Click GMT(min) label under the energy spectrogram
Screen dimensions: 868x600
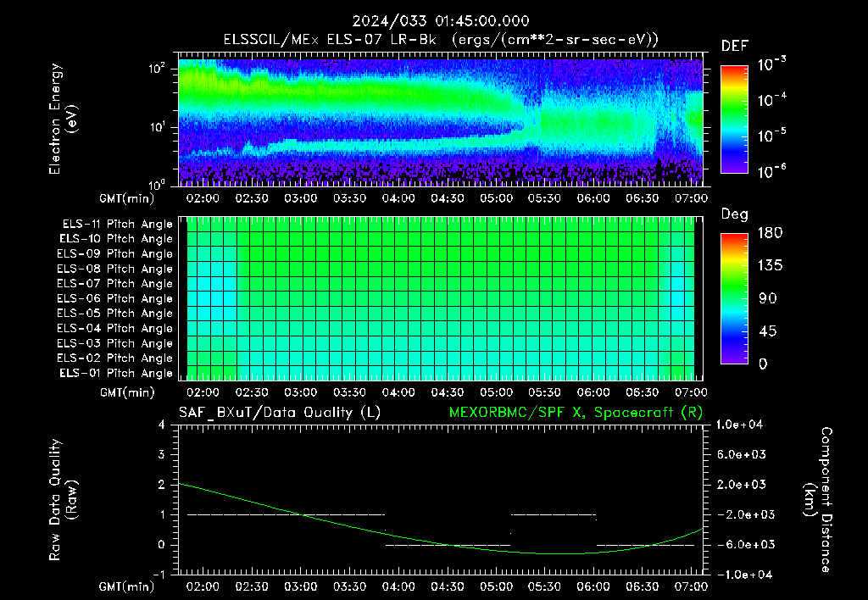127,198
